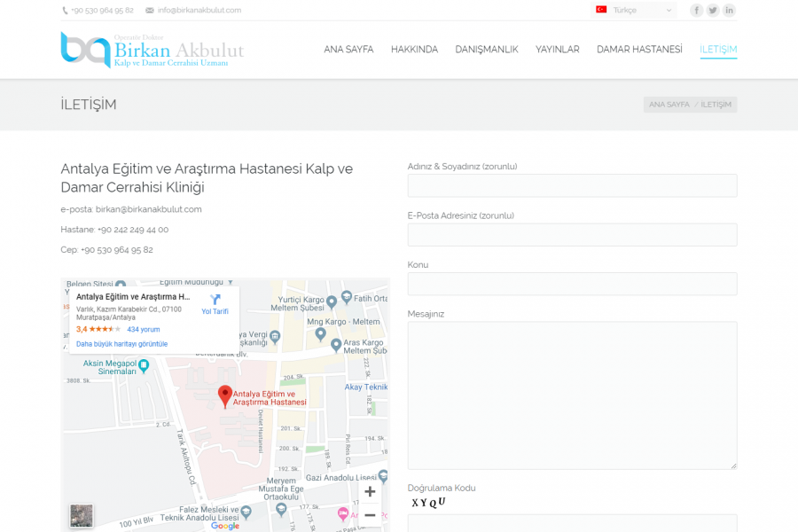798x532 pixels.
Task: Expand the Türkçe language dropdown
Action: click(x=633, y=11)
